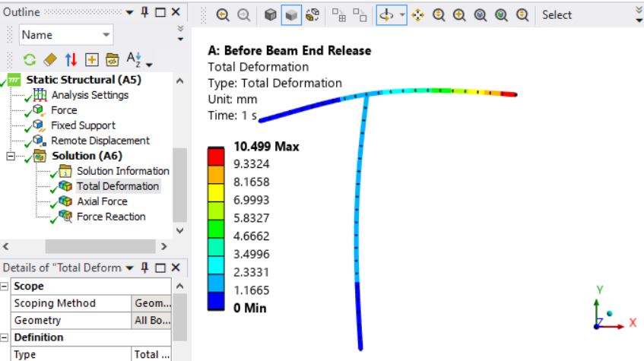Screen dimensions: 644x361
Task: Pin the Outline panel
Action: click(x=144, y=12)
